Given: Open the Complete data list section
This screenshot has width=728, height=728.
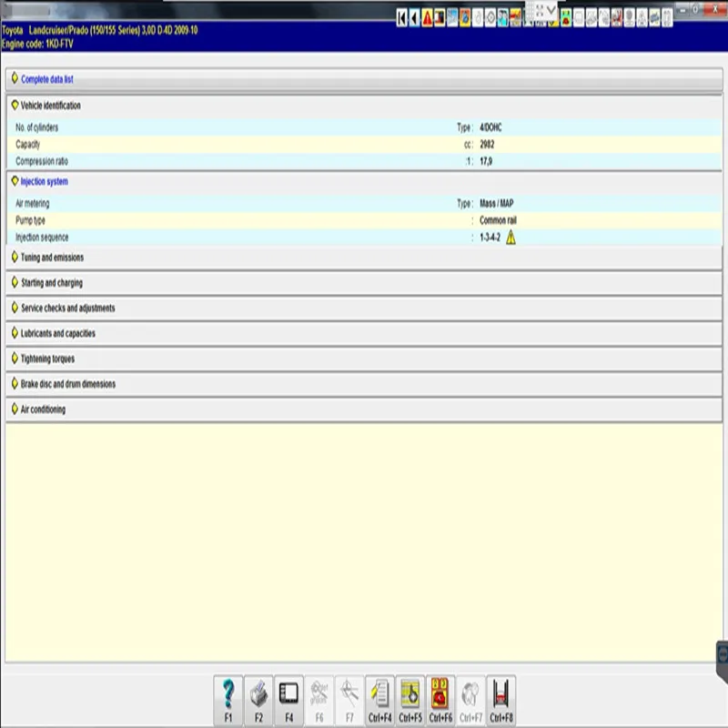Looking at the screenshot, I should pos(364,79).
